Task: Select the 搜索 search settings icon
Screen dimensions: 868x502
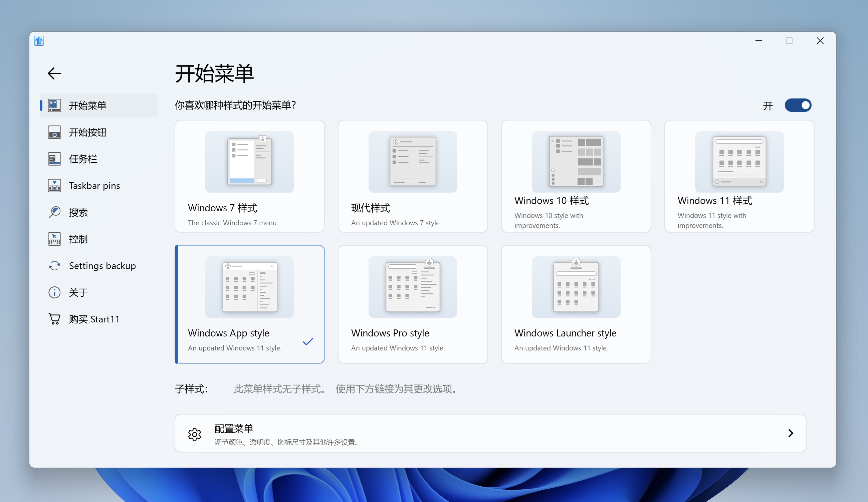Action: 54,212
